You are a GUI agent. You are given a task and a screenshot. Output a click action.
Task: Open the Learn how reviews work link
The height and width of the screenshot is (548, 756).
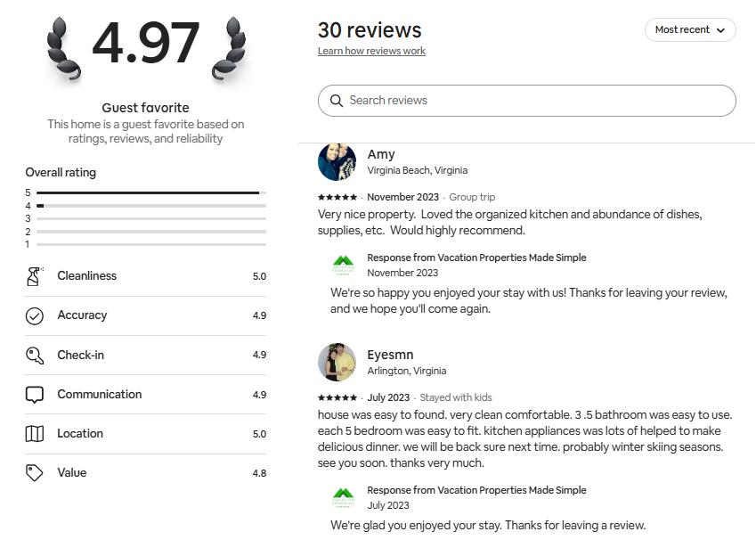(371, 52)
